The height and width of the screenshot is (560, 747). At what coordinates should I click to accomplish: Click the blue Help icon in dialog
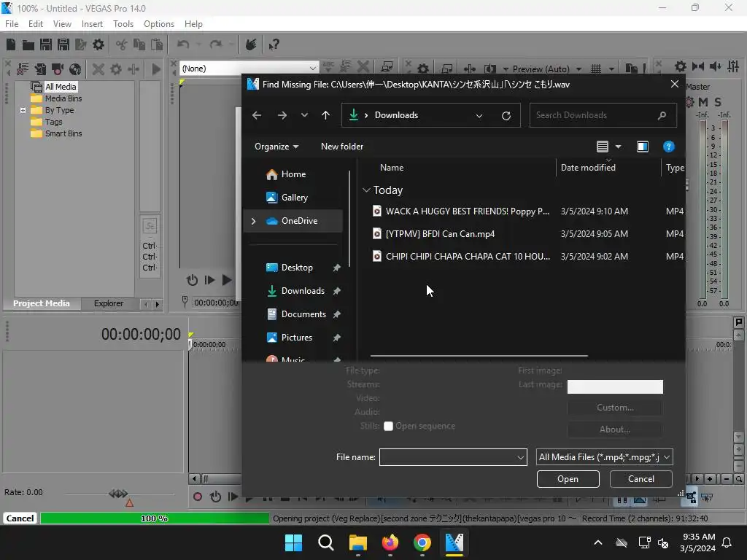click(668, 147)
